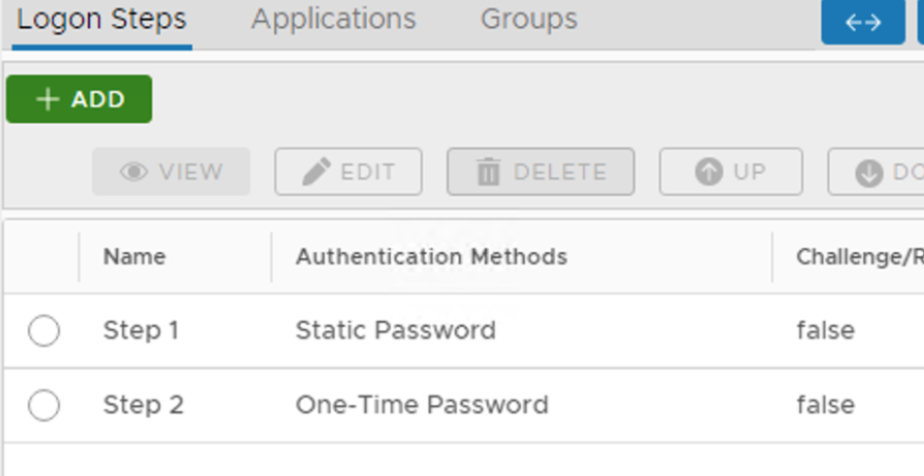Click the false value in the Step 2 row
The image size is (924, 476).
825,405
